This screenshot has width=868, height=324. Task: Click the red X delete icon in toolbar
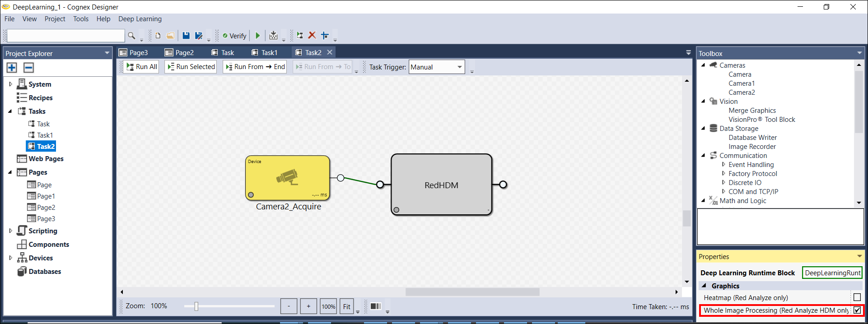[312, 35]
